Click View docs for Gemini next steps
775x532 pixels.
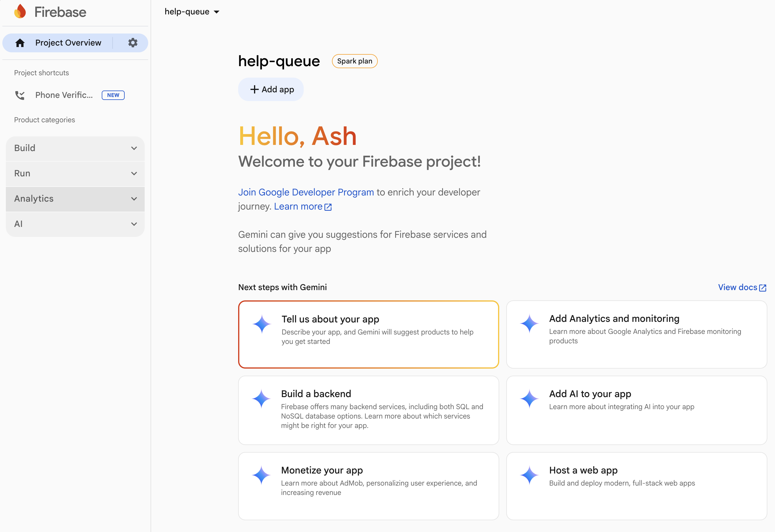(738, 287)
